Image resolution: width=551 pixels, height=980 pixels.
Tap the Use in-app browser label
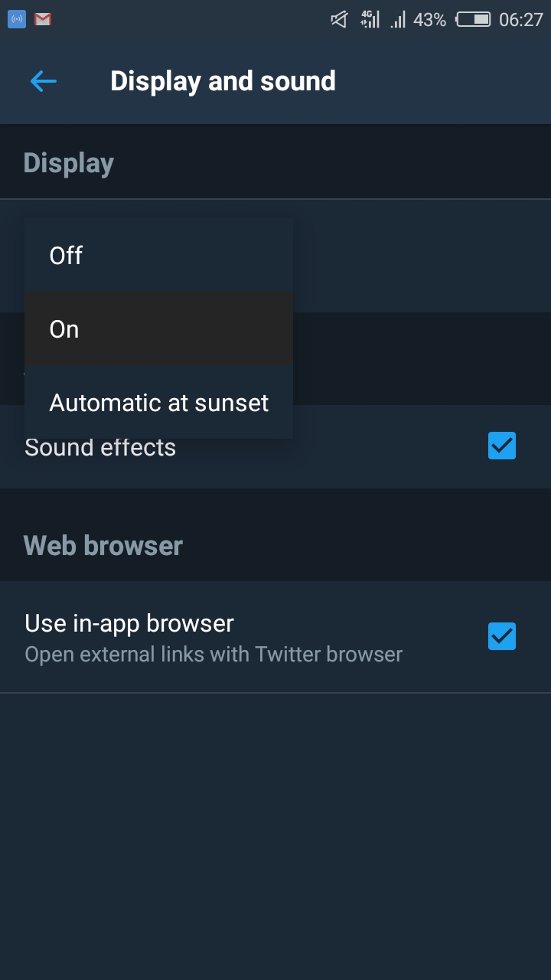129,623
